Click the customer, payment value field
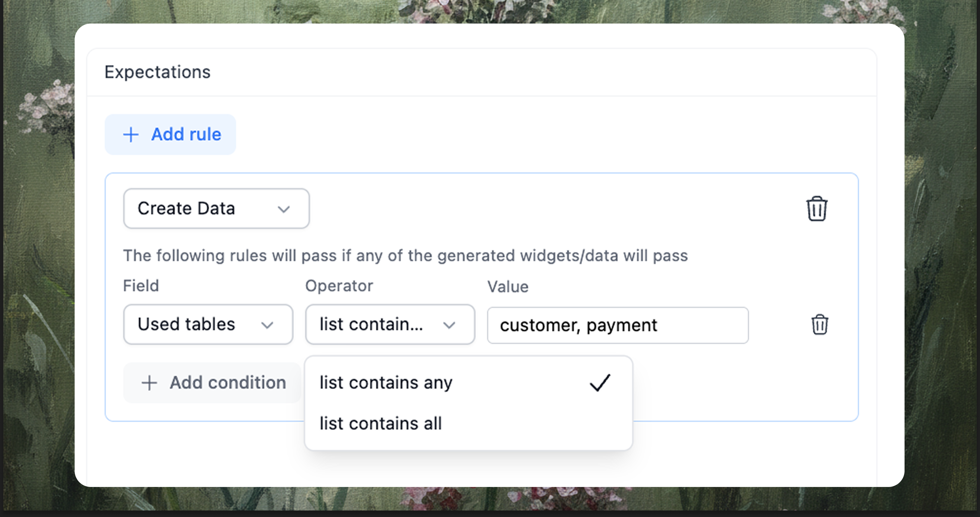This screenshot has height=517, width=980. click(x=617, y=325)
